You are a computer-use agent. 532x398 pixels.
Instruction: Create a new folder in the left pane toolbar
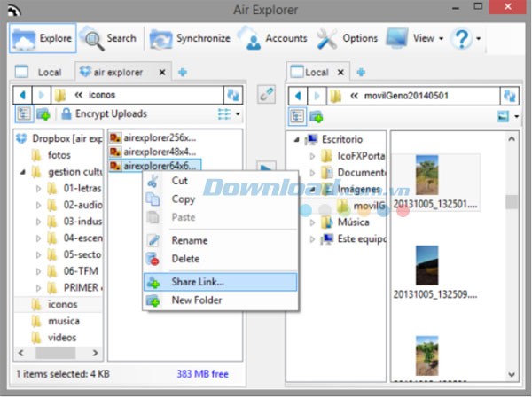(x=43, y=114)
